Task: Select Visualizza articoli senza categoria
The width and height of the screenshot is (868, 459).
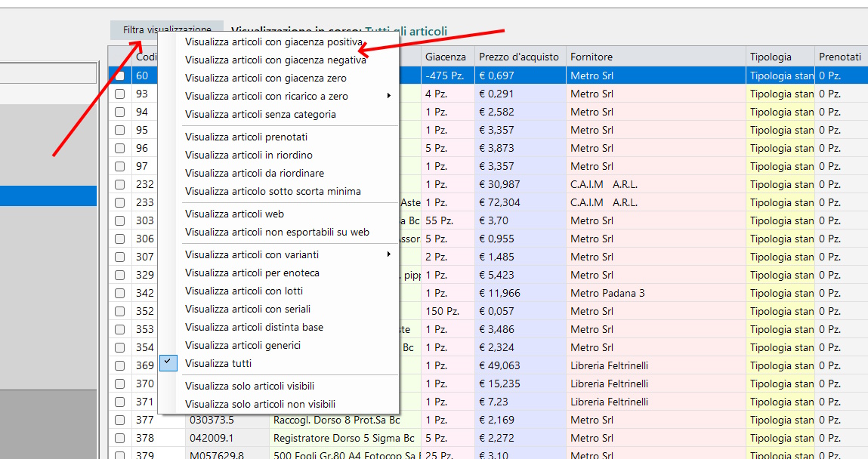Action: 261,115
